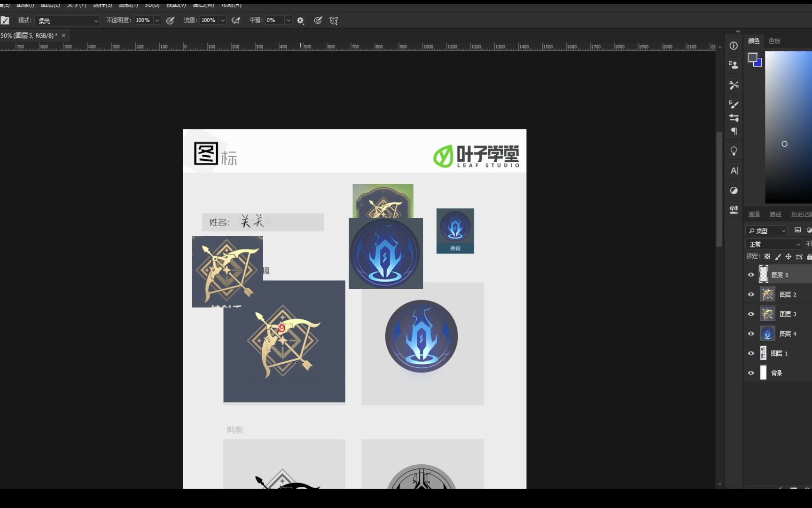Open the Brushes panel icon
Screen dimensions: 812x508
pos(734,118)
